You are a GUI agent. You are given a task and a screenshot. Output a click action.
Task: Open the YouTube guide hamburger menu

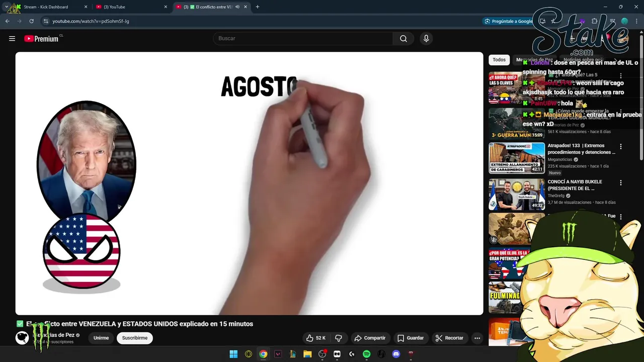coord(12,39)
